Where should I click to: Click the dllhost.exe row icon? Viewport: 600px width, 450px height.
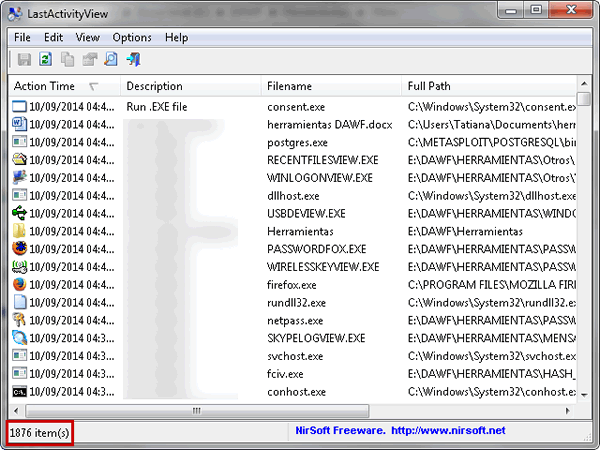point(19,196)
